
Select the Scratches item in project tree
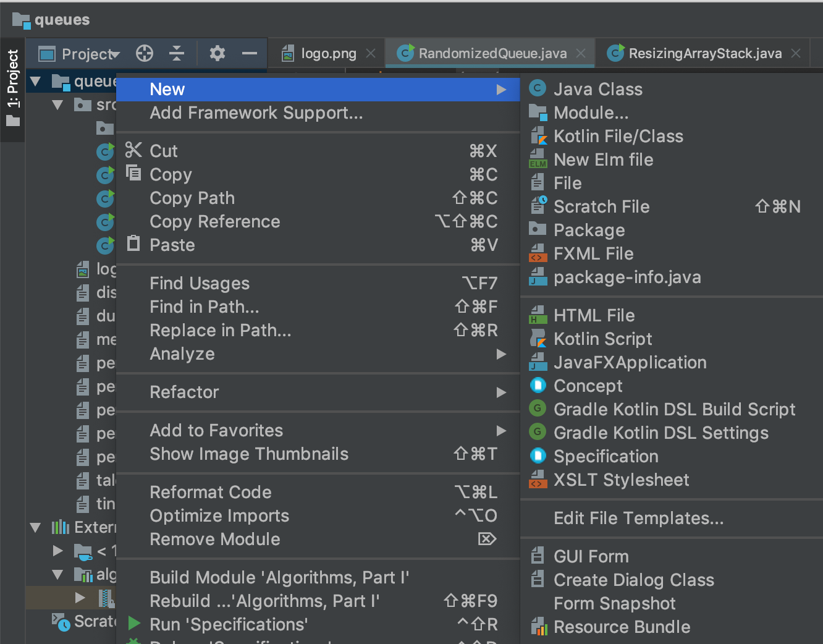[x=84, y=622]
